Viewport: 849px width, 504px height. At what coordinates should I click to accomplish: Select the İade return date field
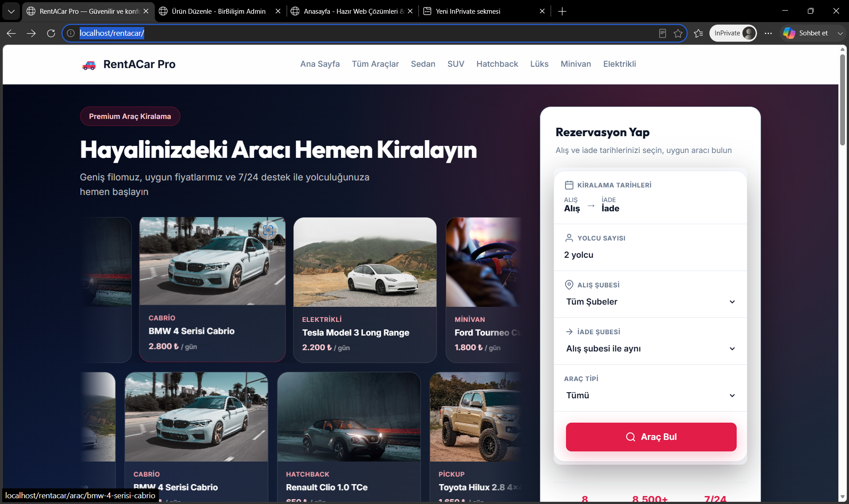pos(610,205)
